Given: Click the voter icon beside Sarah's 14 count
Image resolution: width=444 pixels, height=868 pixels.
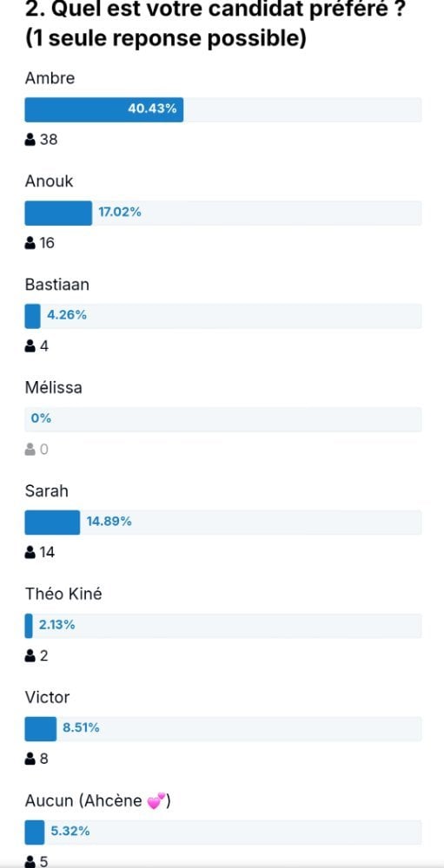Looking at the screenshot, I should pyautogui.click(x=30, y=552).
